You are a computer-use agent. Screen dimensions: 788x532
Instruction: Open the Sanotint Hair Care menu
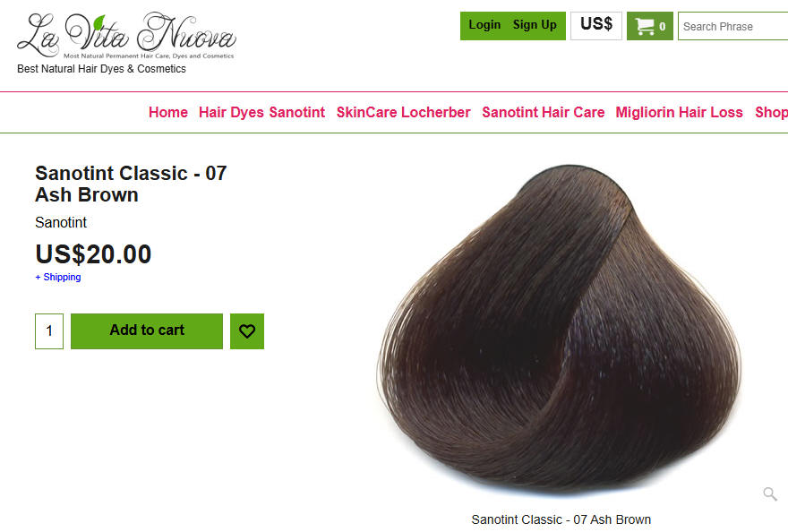(544, 112)
